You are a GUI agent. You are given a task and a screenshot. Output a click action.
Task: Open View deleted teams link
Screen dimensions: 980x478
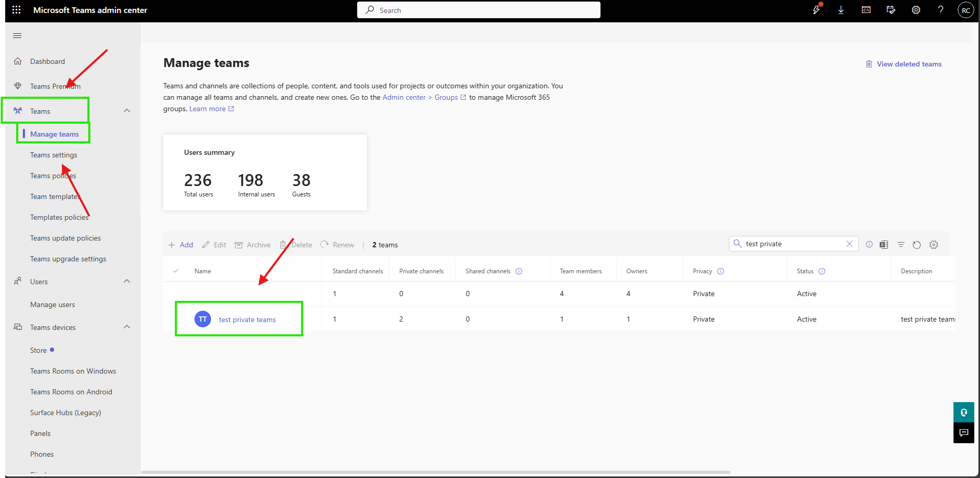[904, 64]
